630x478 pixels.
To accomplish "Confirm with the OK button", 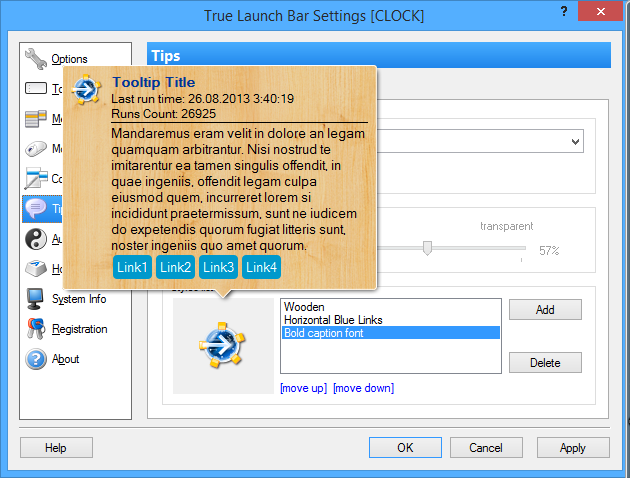I will (405, 447).
